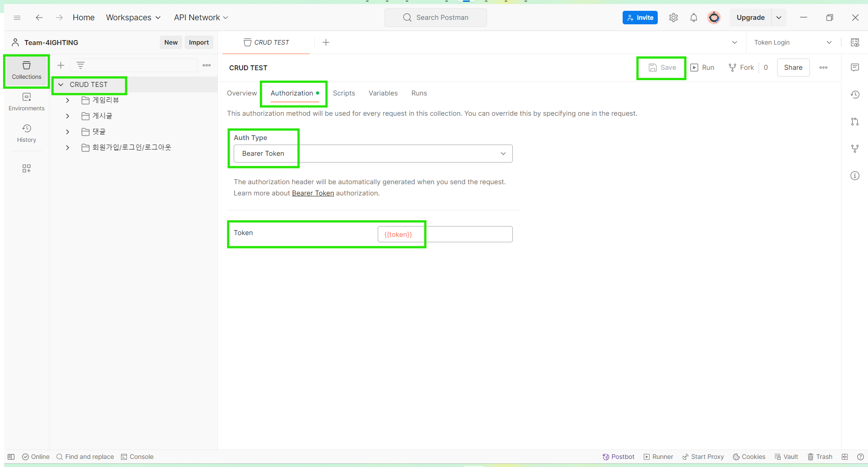
Task: Switch to the Runs tab
Action: point(419,93)
